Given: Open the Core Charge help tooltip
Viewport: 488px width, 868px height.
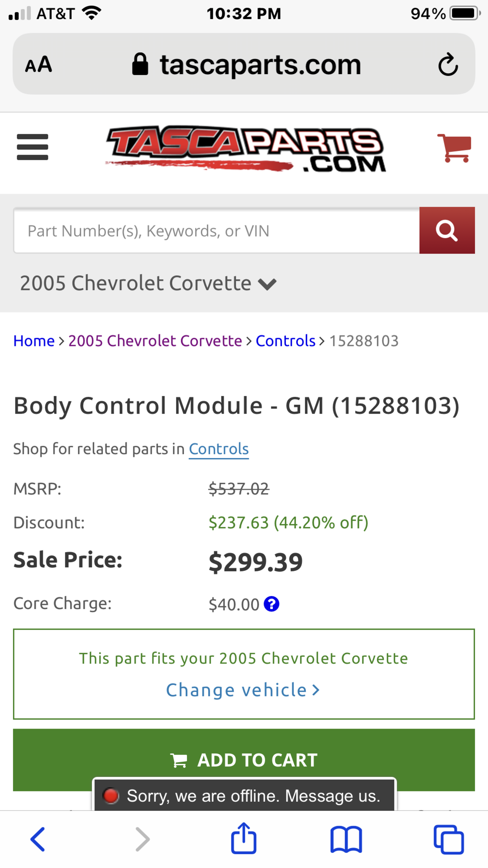Looking at the screenshot, I should [271, 604].
